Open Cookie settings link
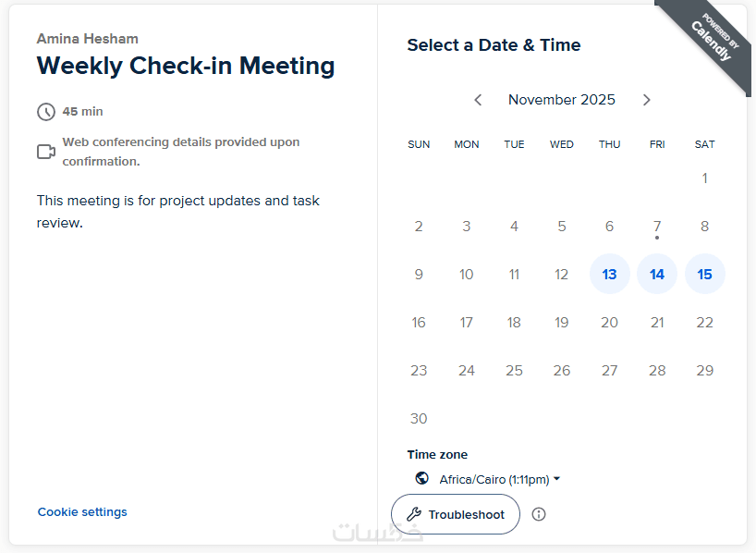The height and width of the screenshot is (553, 756). pyautogui.click(x=82, y=511)
